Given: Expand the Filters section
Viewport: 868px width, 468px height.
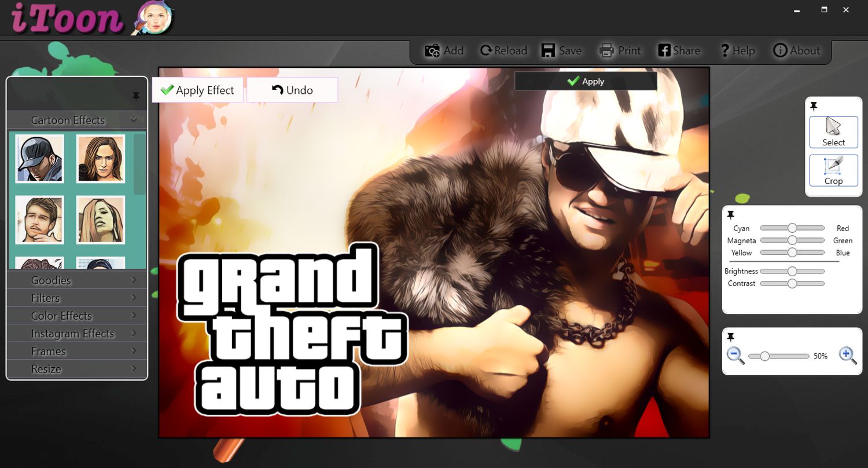Looking at the screenshot, I should 76,298.
